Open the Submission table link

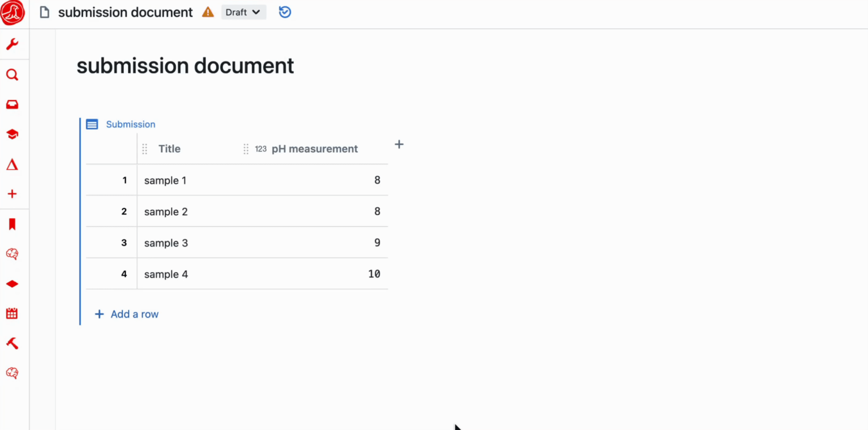[x=130, y=124]
